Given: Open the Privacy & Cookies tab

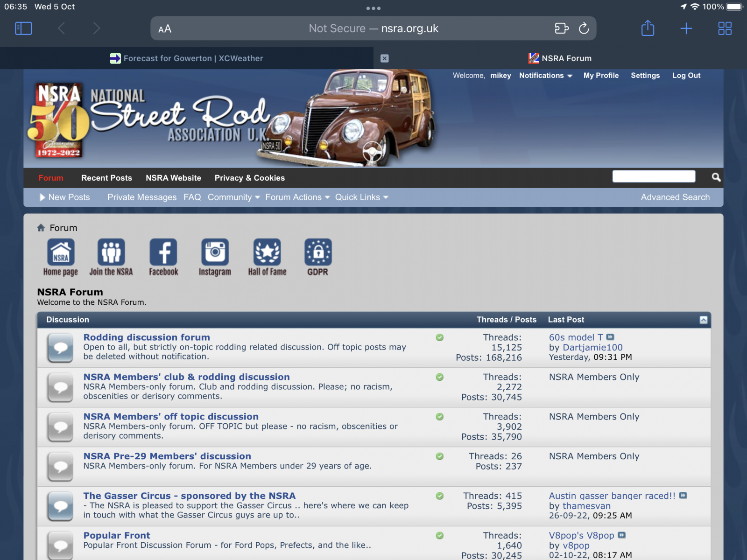Looking at the screenshot, I should tap(250, 178).
